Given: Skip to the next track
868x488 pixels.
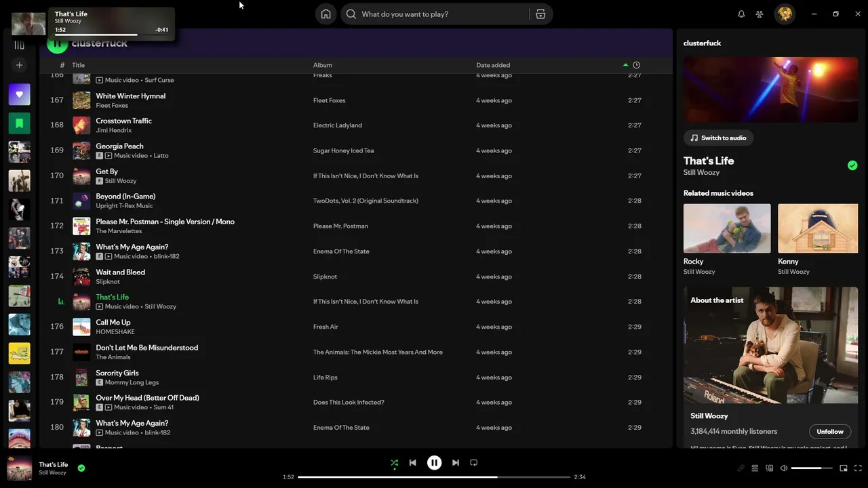Looking at the screenshot, I should click(456, 463).
